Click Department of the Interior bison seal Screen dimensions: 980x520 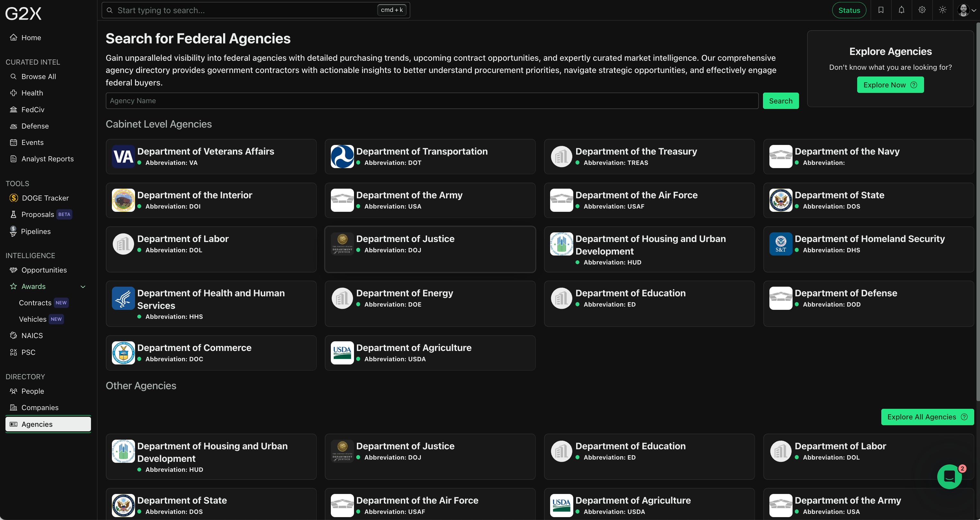[123, 200]
